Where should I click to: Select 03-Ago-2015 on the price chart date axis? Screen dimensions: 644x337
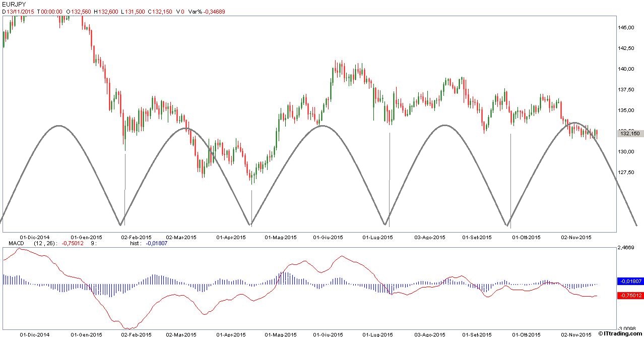tap(430, 237)
